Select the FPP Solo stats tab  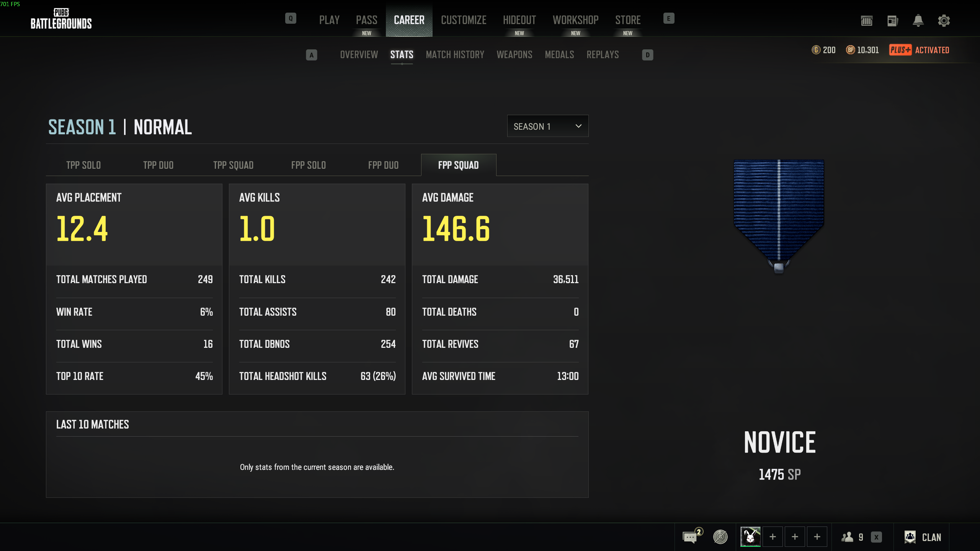tap(308, 165)
